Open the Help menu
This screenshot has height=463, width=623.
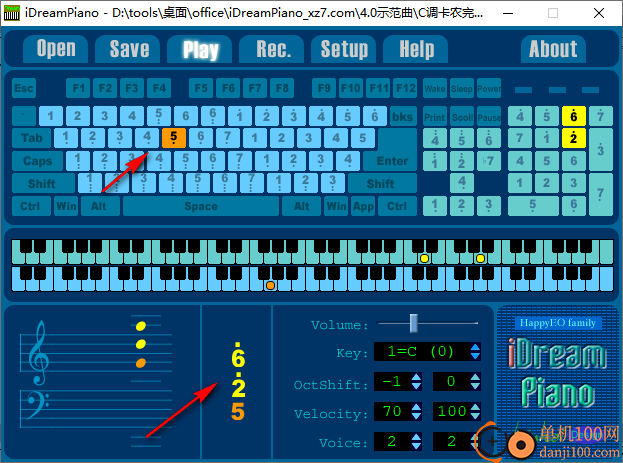pos(416,49)
